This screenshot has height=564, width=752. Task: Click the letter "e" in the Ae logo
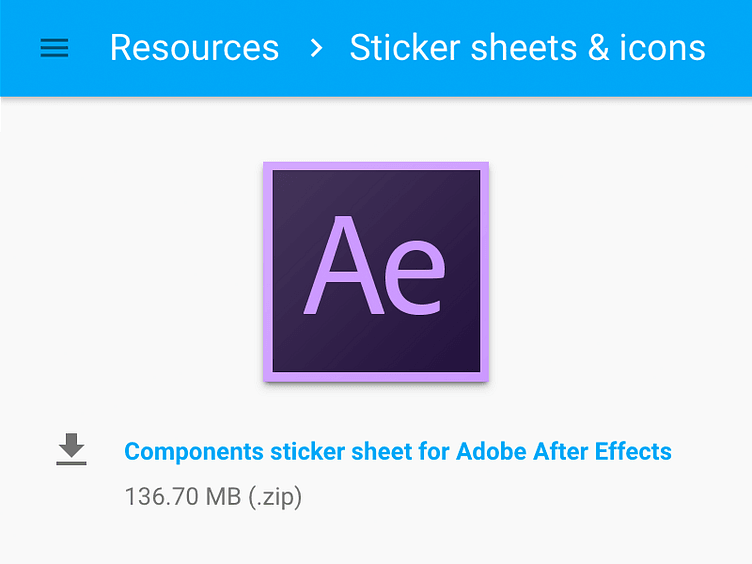click(x=415, y=278)
